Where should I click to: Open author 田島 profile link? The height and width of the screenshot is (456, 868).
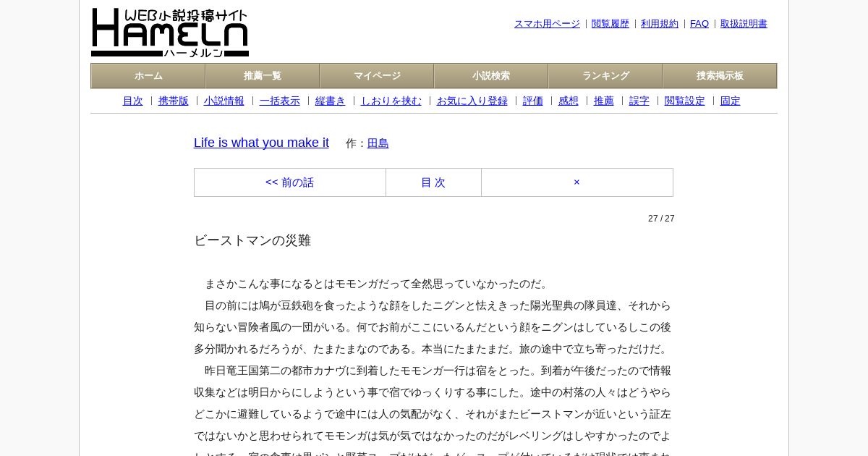[x=378, y=143]
